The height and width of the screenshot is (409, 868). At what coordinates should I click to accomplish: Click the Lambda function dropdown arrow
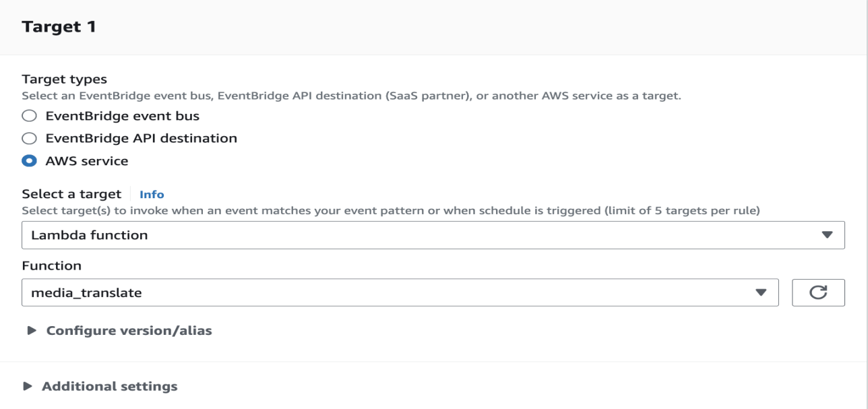coord(828,235)
